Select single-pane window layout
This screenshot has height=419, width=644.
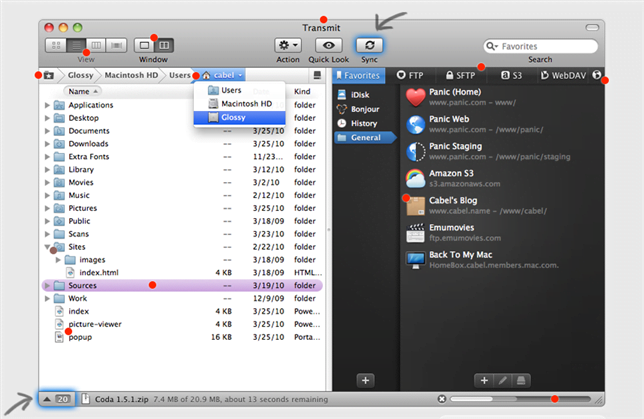(x=144, y=45)
